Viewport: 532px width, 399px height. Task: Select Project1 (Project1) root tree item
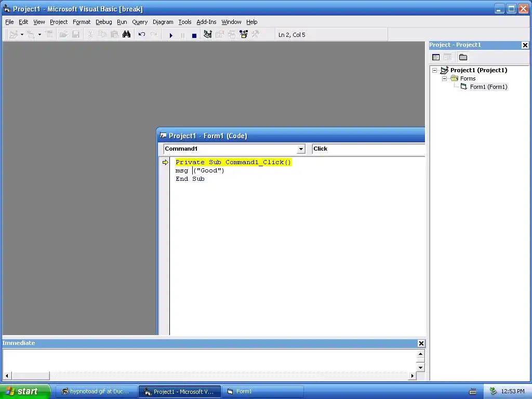pos(478,70)
